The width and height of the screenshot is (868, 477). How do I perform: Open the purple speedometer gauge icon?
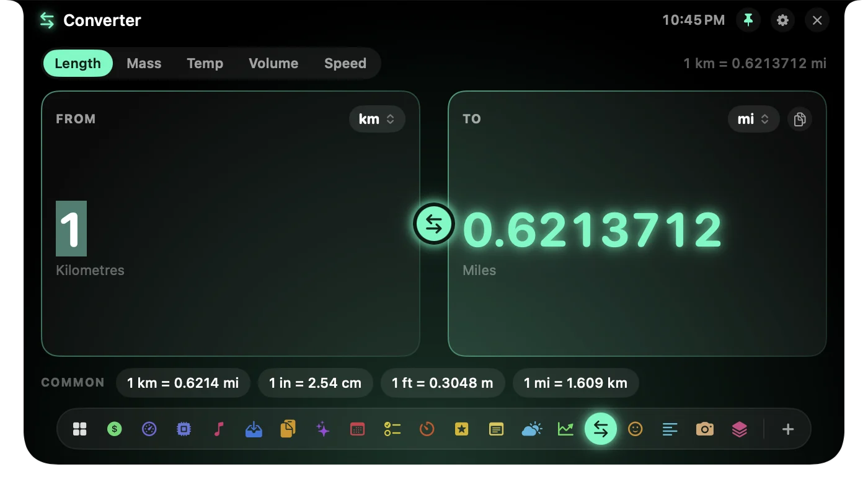click(x=149, y=429)
